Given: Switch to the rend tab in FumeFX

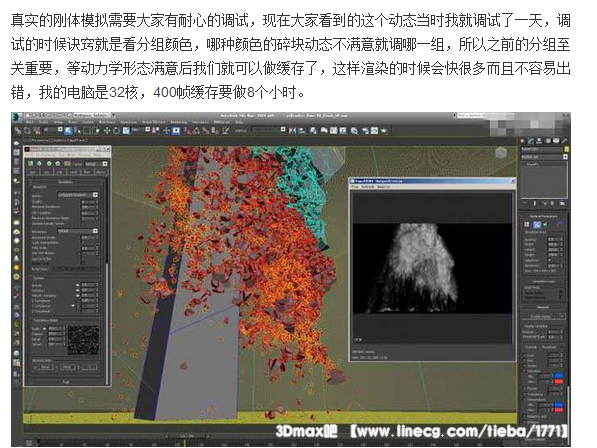Looking at the screenshot, I should coord(72,172).
